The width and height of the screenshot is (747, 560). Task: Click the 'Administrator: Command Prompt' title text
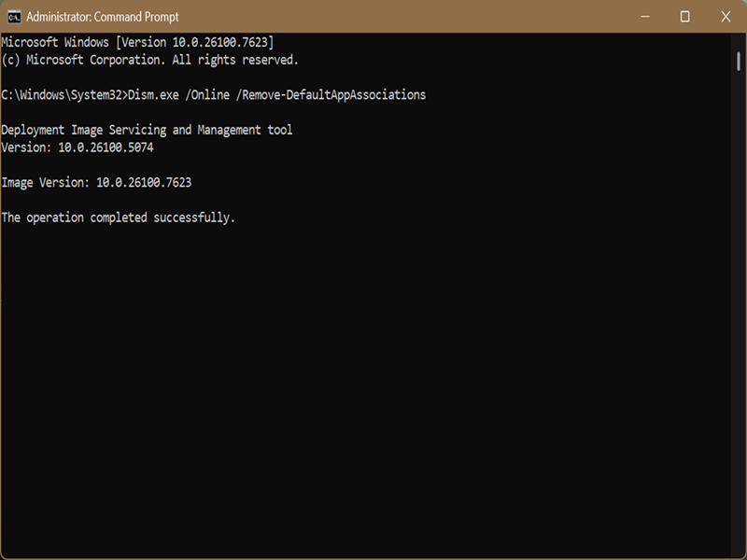coord(102,17)
